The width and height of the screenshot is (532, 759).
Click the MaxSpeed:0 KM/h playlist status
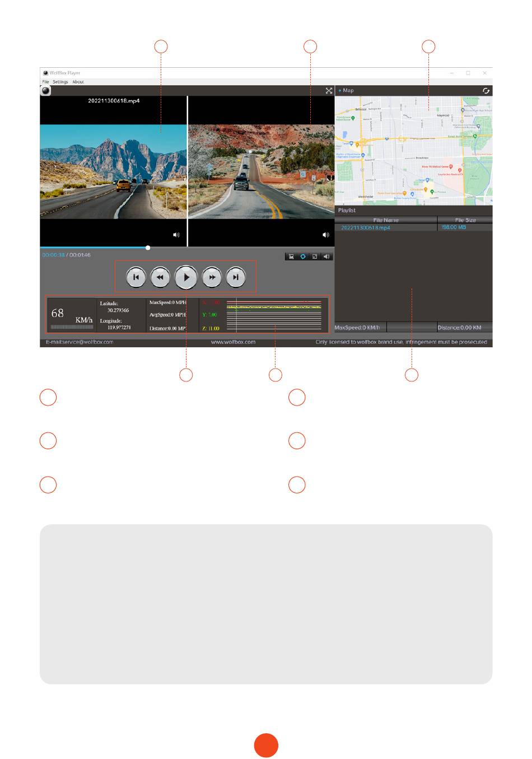coord(357,328)
